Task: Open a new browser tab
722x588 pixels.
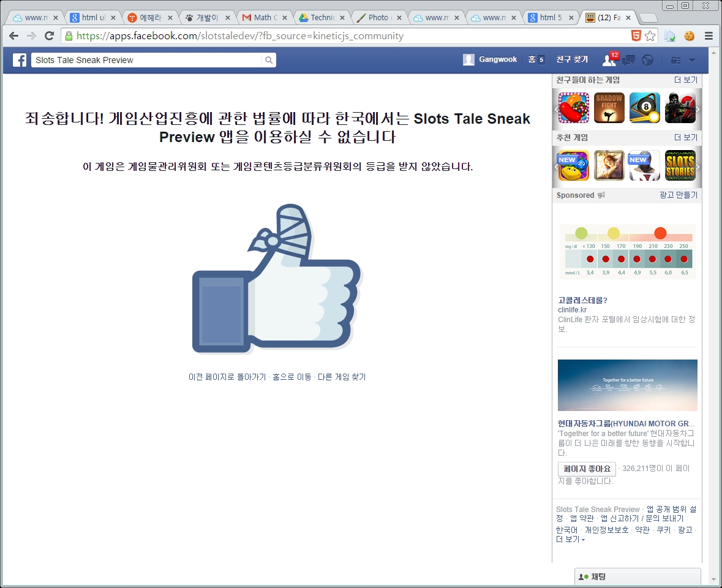Action: [649, 18]
